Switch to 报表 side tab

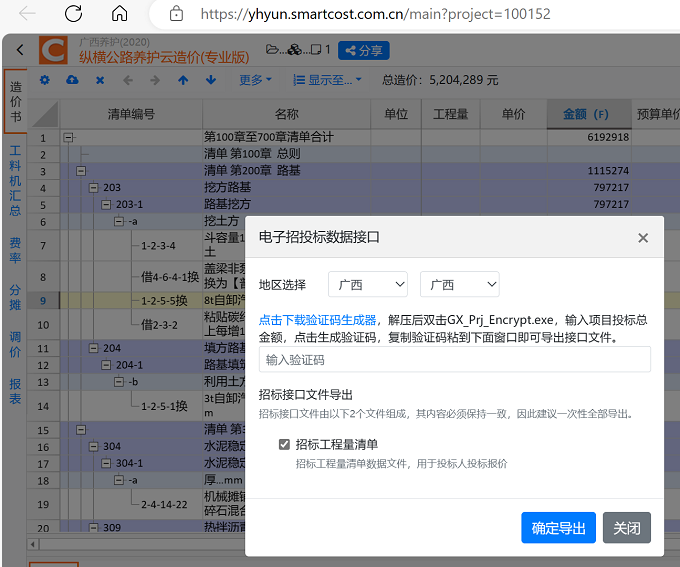pyautogui.click(x=15, y=391)
